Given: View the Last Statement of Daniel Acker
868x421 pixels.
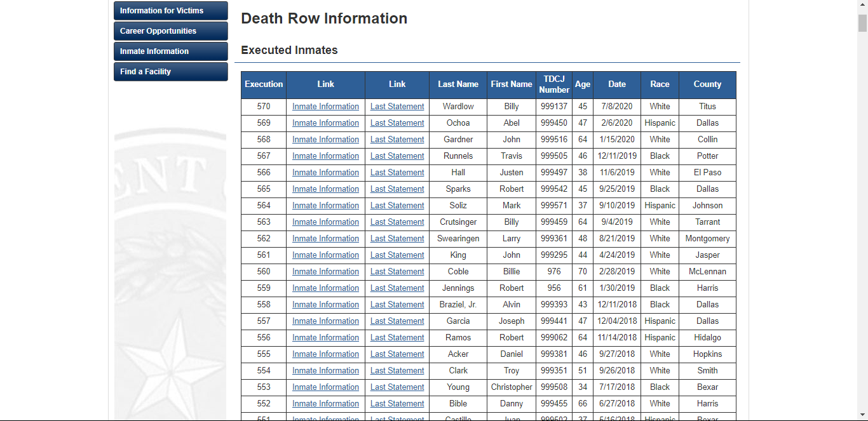Looking at the screenshot, I should [x=397, y=354].
